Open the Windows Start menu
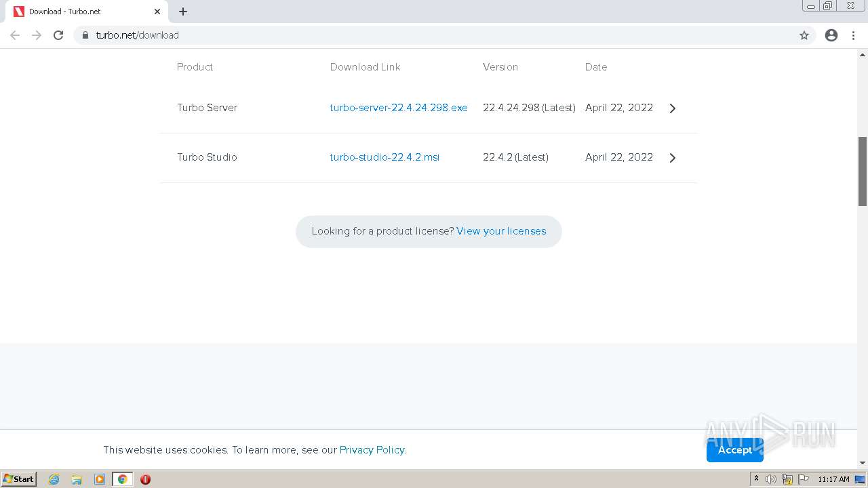The width and height of the screenshot is (868, 488). click(x=18, y=479)
